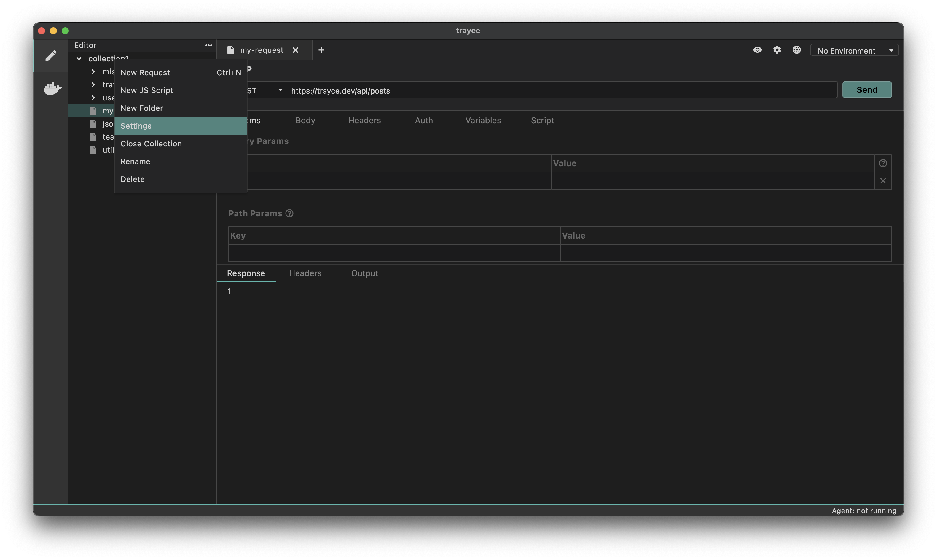Select the 'my' request file icon

click(93, 111)
